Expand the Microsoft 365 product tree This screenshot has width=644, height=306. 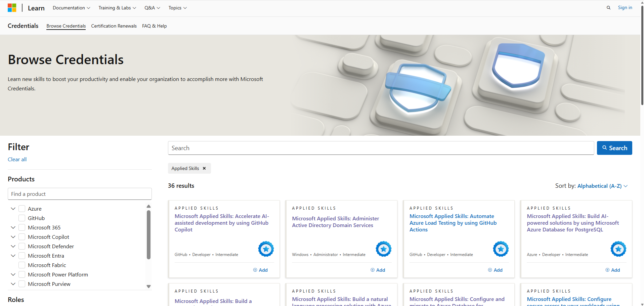tap(13, 227)
